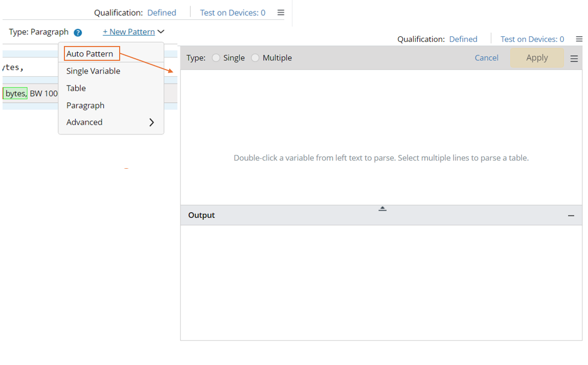Image resolution: width=588 pixels, height=365 pixels.
Task: Expand the Advanced submenu arrow
Action: click(151, 122)
